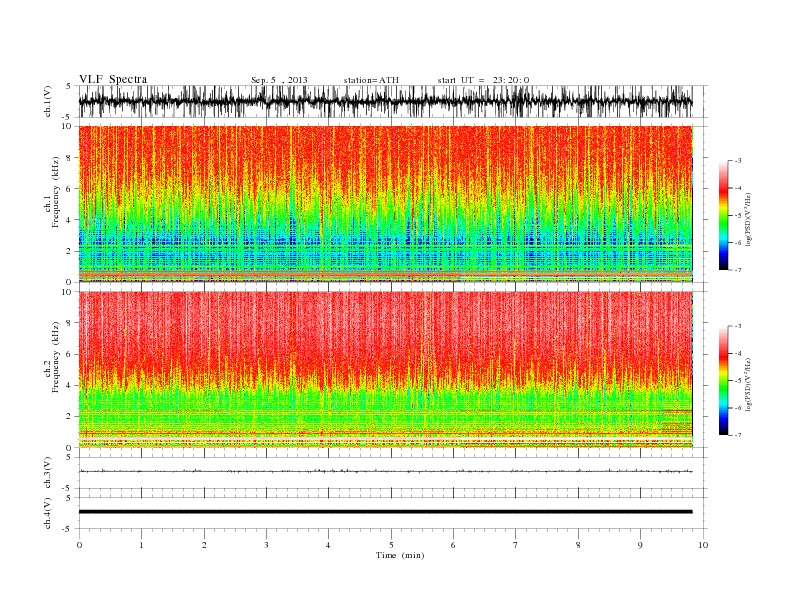Click the time axis tick label "6"

pos(453,545)
